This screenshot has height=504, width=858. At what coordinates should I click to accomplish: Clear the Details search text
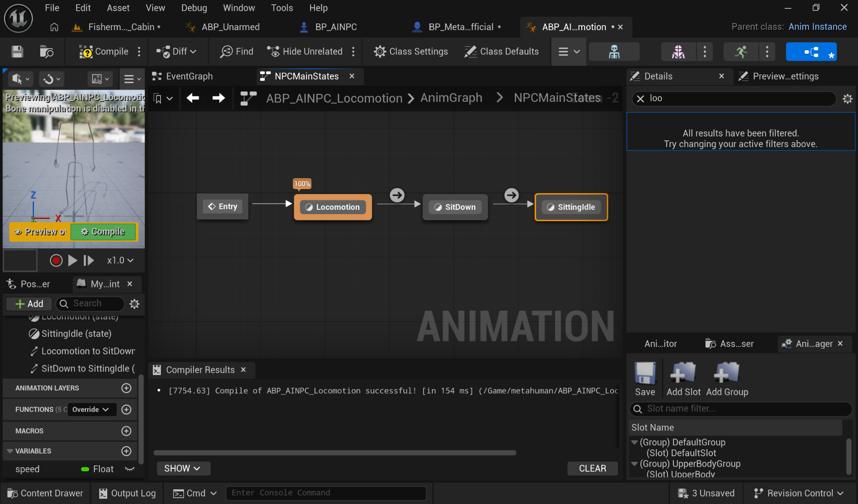coord(640,98)
